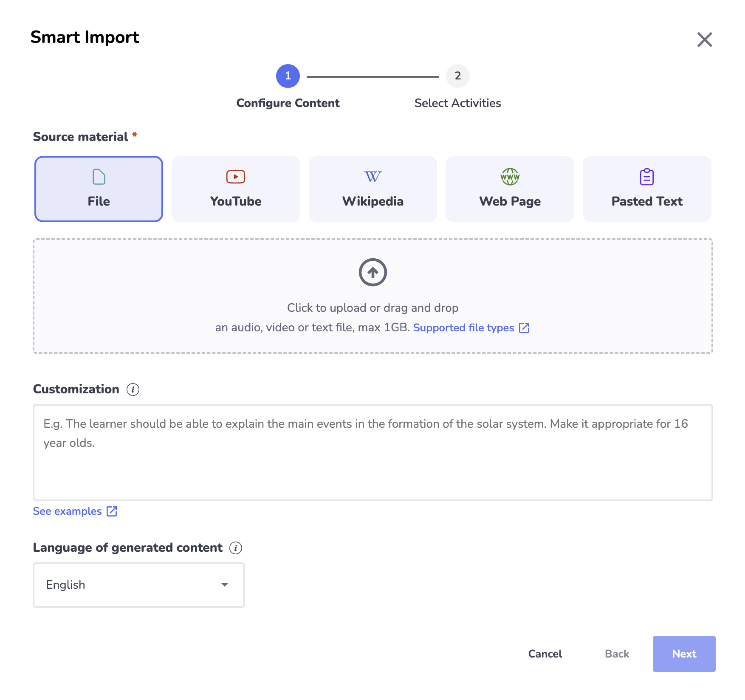Open the Supported file types link
Image resolution: width=745 pixels, height=700 pixels.
click(463, 328)
